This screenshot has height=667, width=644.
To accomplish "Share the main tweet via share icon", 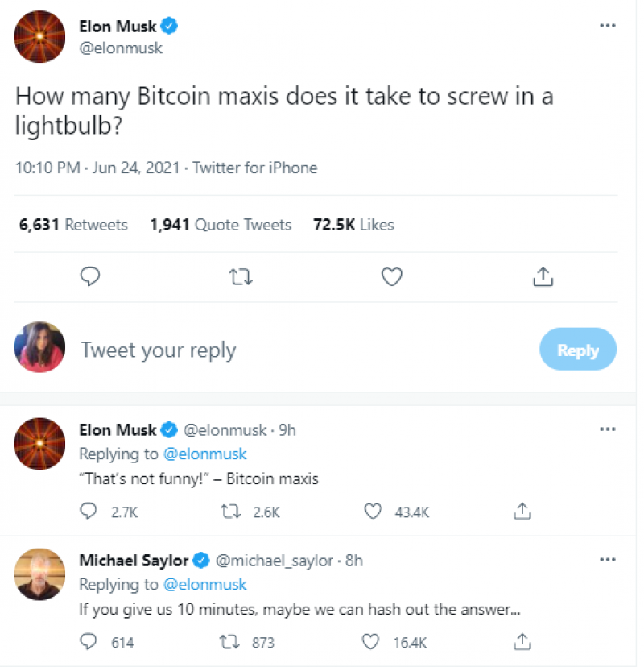I will click(x=543, y=277).
